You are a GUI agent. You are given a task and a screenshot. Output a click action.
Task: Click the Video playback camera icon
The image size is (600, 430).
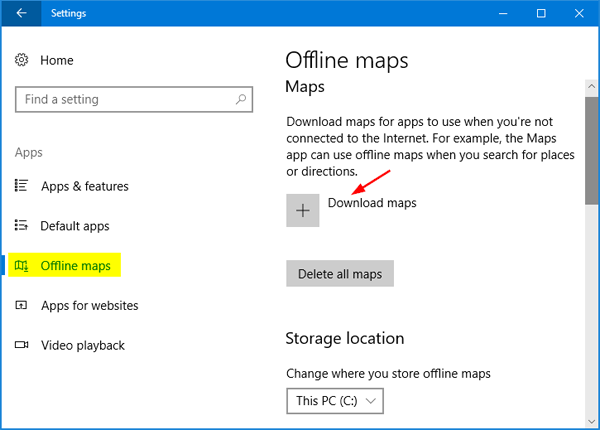pyautogui.click(x=22, y=346)
